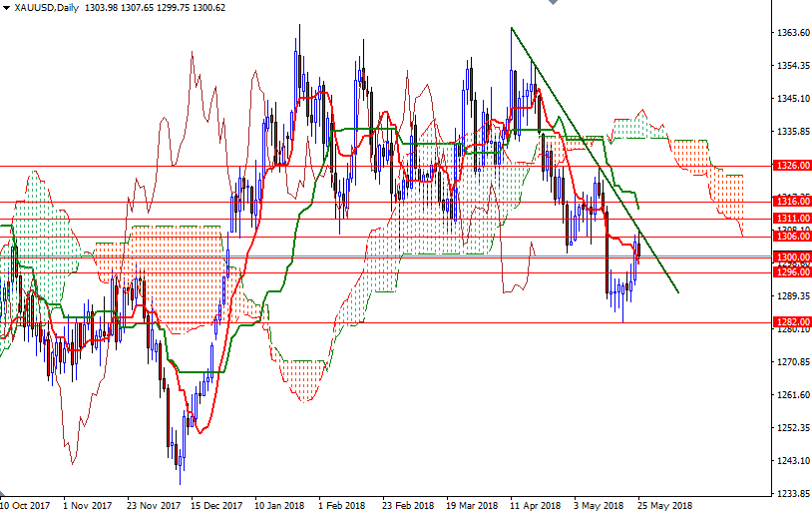
Task: Select the descending green trendline
Action: (x=595, y=160)
